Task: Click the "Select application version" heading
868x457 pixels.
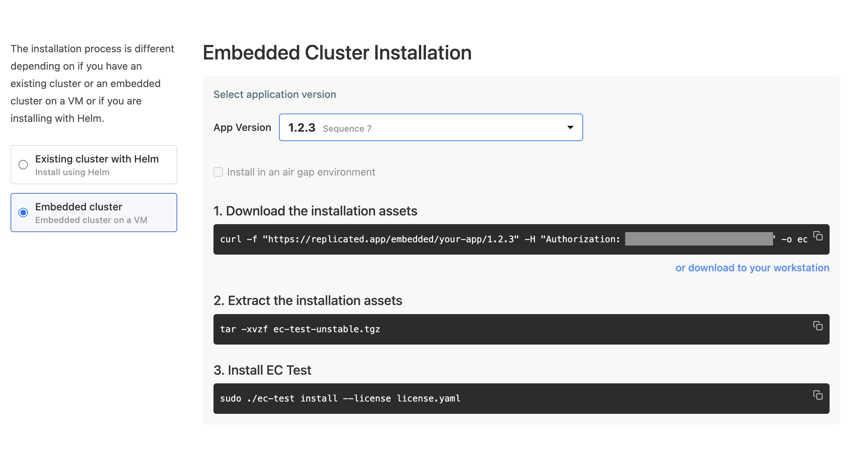Action: point(274,94)
